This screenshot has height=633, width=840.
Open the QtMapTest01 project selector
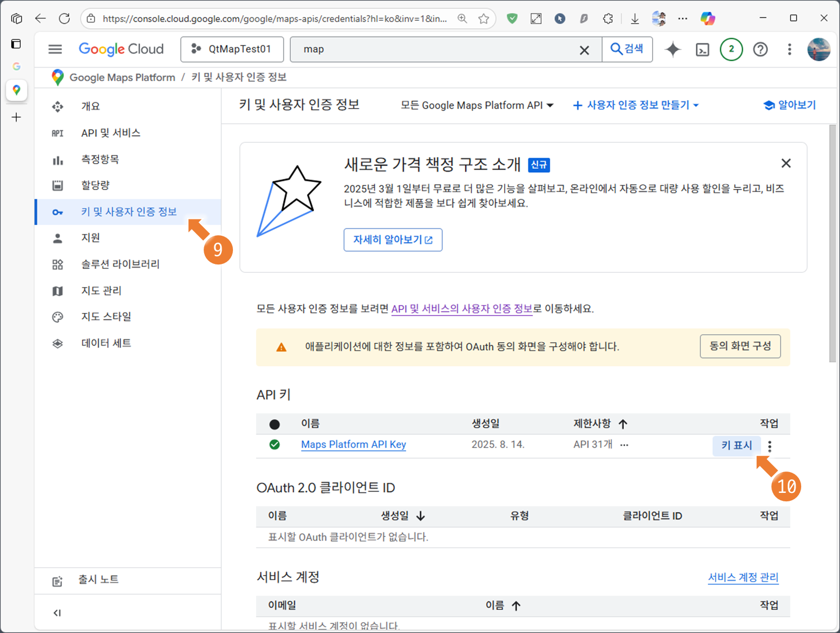232,50
